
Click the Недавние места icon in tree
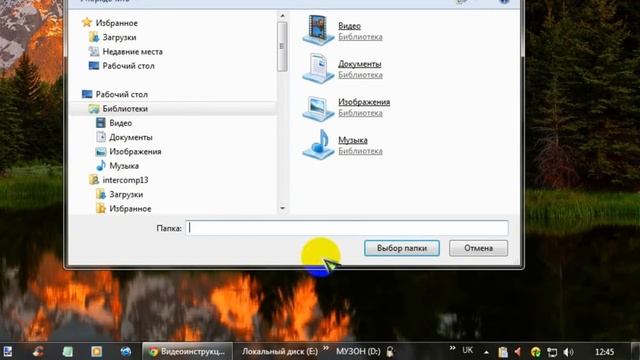(94, 51)
